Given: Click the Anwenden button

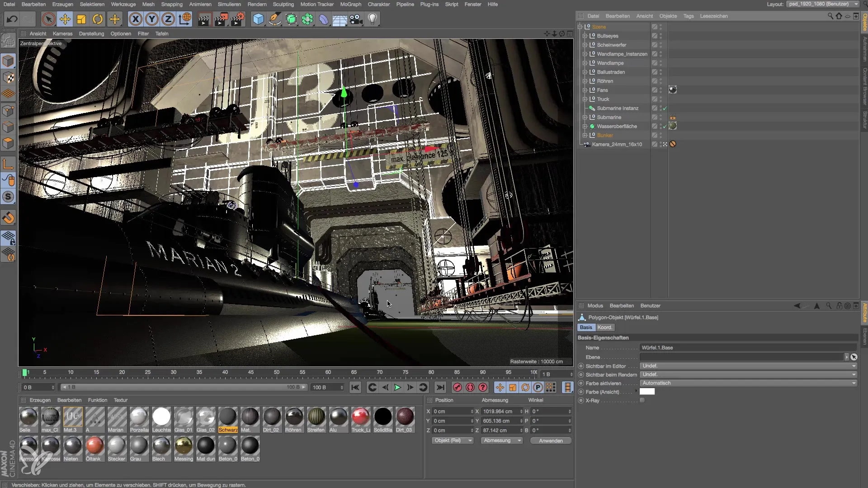Looking at the screenshot, I should tap(551, 441).
